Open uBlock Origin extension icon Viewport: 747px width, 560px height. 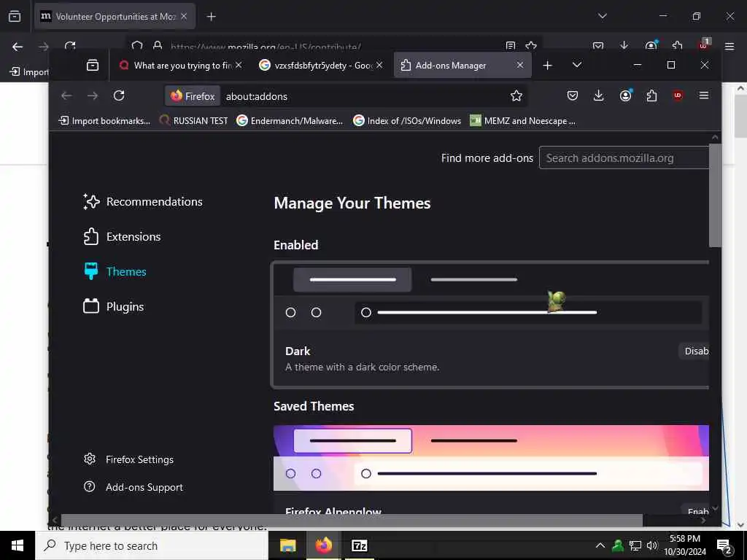point(678,96)
